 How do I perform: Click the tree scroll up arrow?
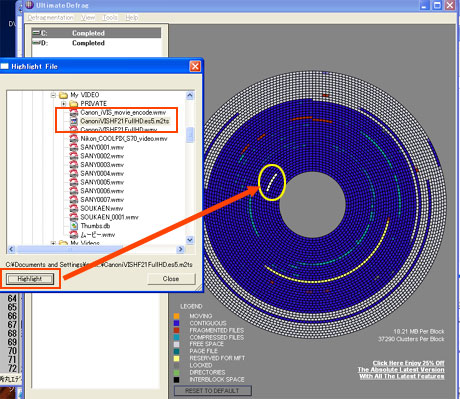pos(190,96)
